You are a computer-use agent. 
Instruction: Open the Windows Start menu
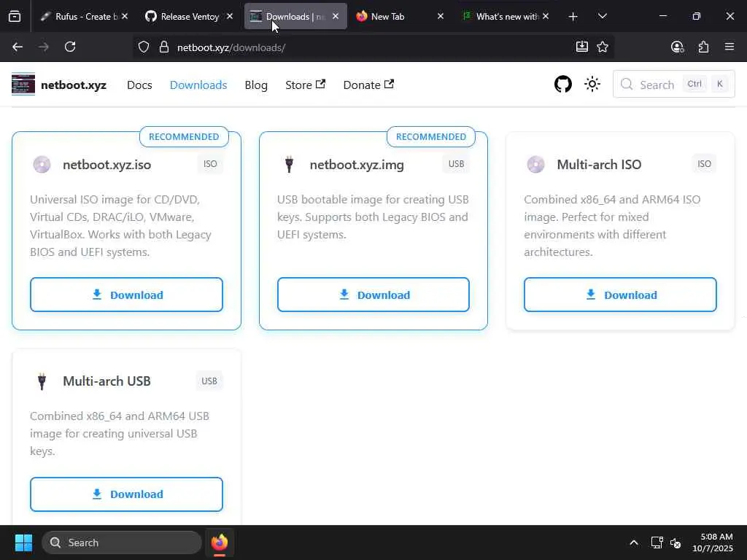(23, 542)
